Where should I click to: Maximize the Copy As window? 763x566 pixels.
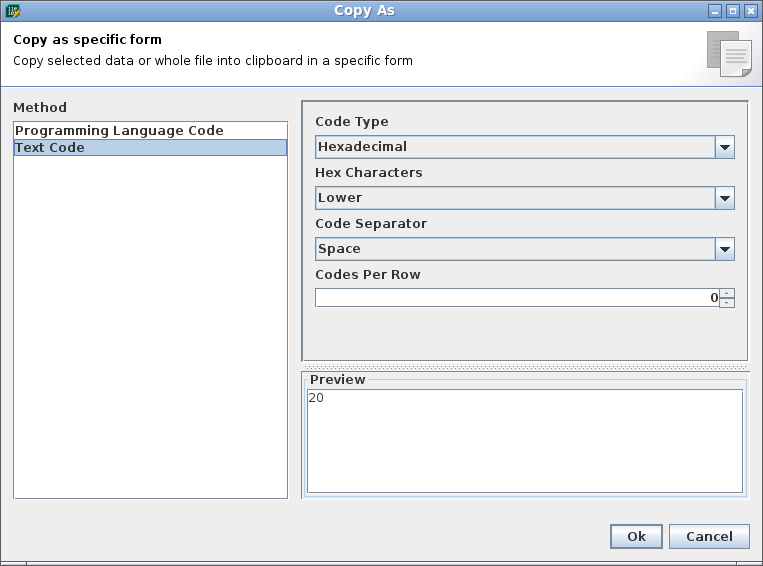tap(733, 11)
